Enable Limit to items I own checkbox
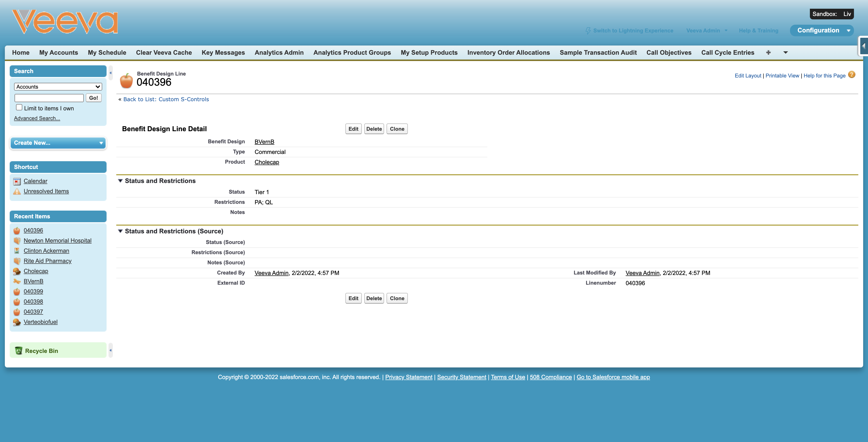The image size is (868, 442). pyautogui.click(x=19, y=107)
